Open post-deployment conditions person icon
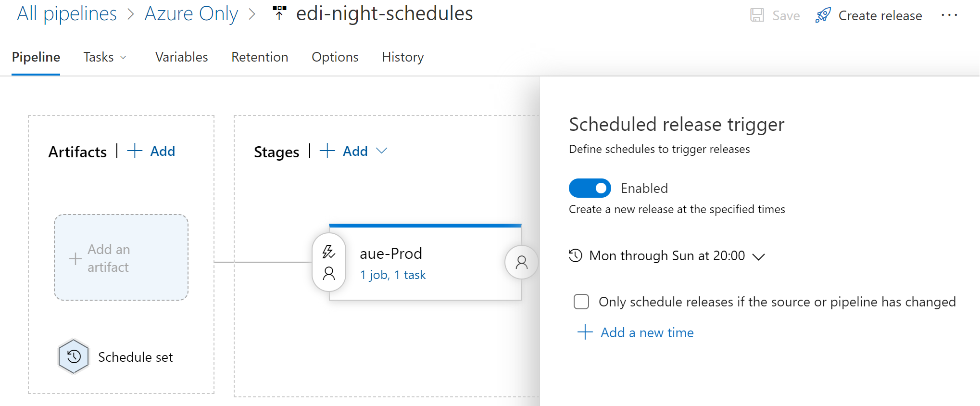Viewport: 980px width, 406px height. click(521, 262)
